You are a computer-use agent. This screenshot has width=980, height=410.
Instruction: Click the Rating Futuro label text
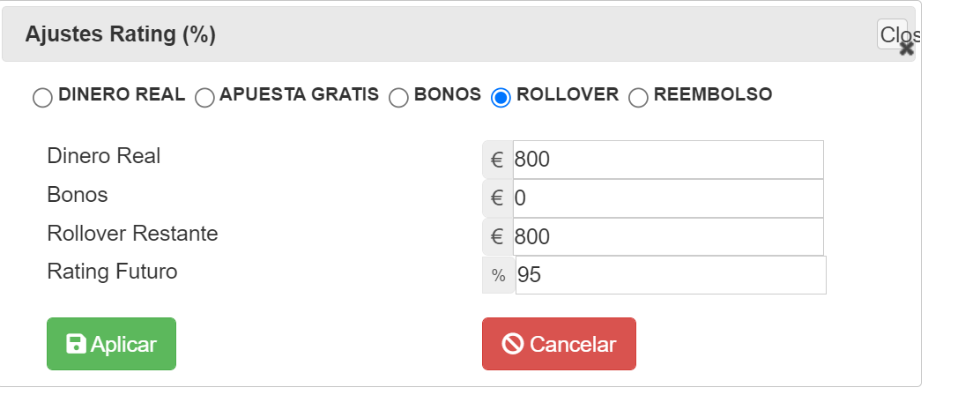click(112, 272)
